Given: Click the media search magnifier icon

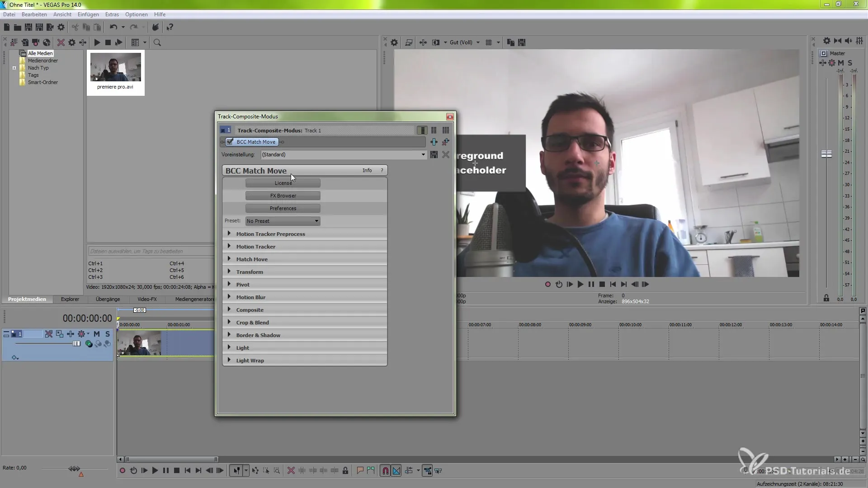Looking at the screenshot, I should tap(157, 42).
